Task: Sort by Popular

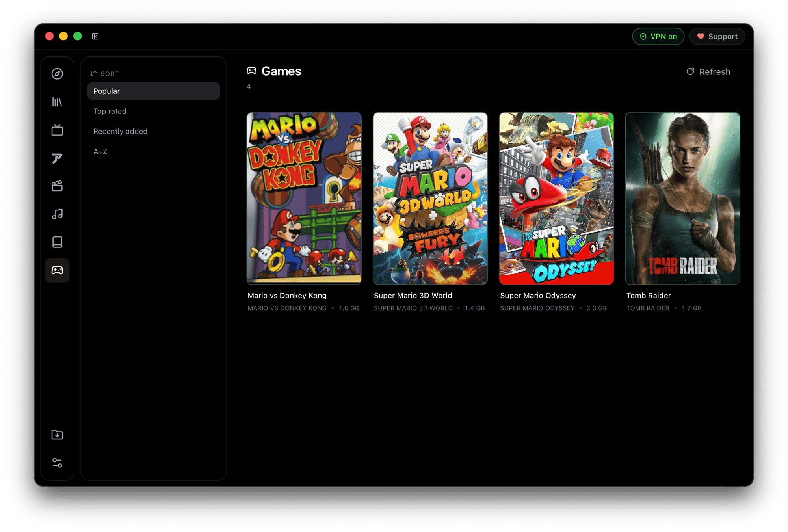Action: coord(154,91)
